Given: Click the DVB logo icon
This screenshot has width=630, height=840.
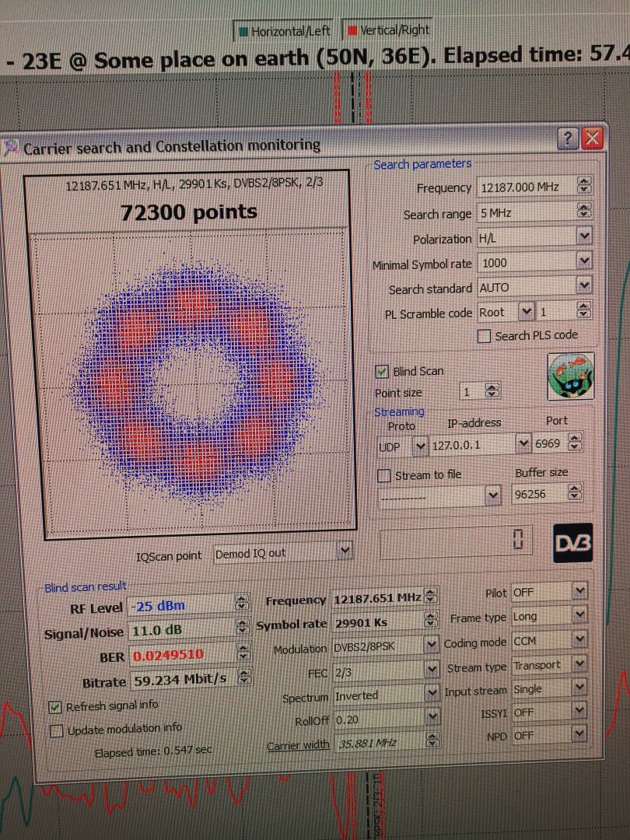Looking at the screenshot, I should pos(572,543).
